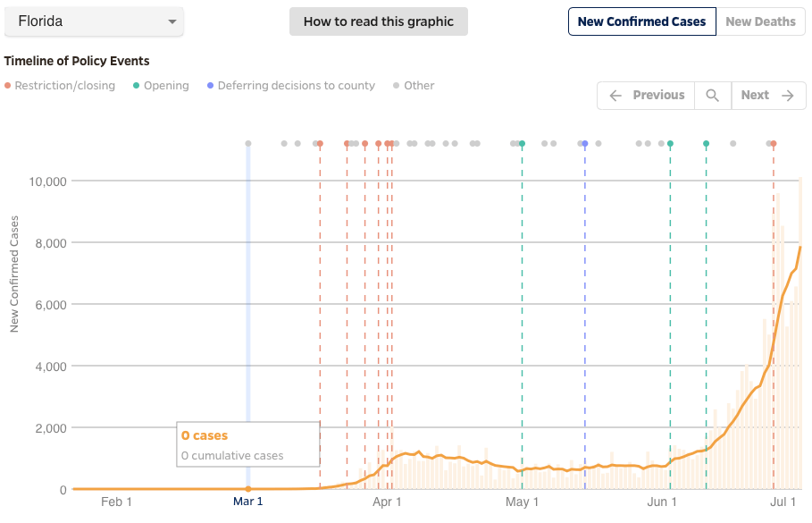Click the purple deferring event dot in mid-May
This screenshot has width=812, height=523.
click(x=585, y=143)
